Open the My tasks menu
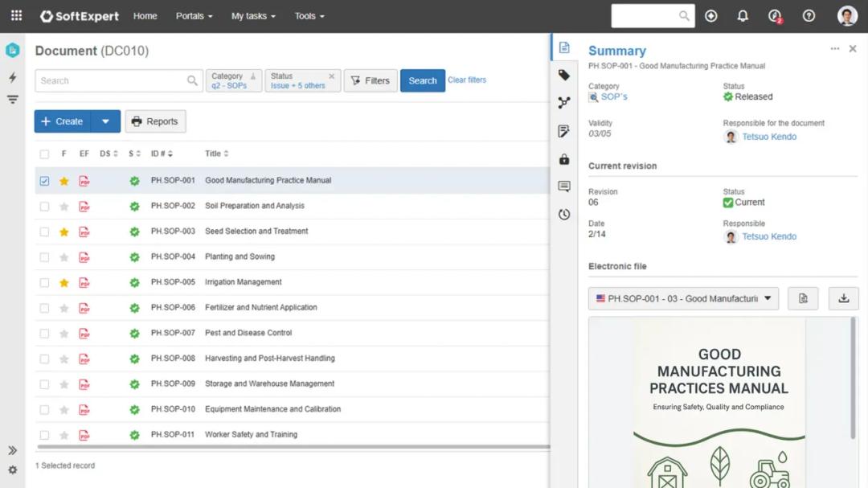 coord(252,16)
